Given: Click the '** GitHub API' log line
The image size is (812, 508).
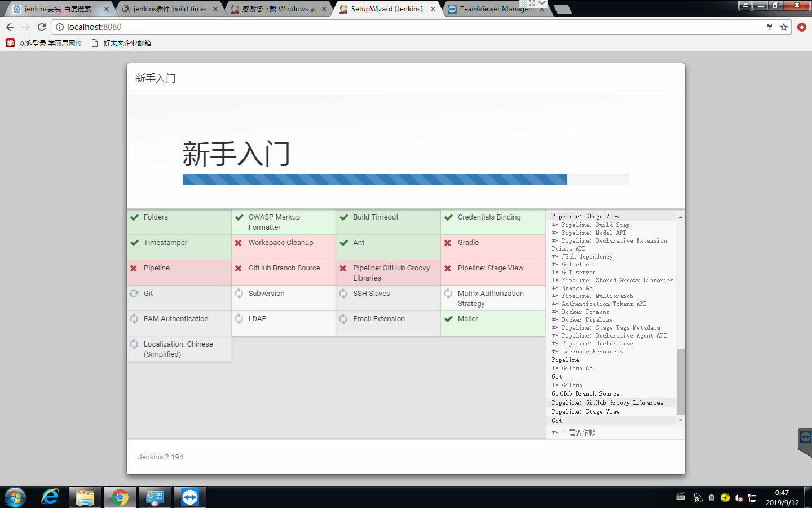Looking at the screenshot, I should [x=573, y=369].
